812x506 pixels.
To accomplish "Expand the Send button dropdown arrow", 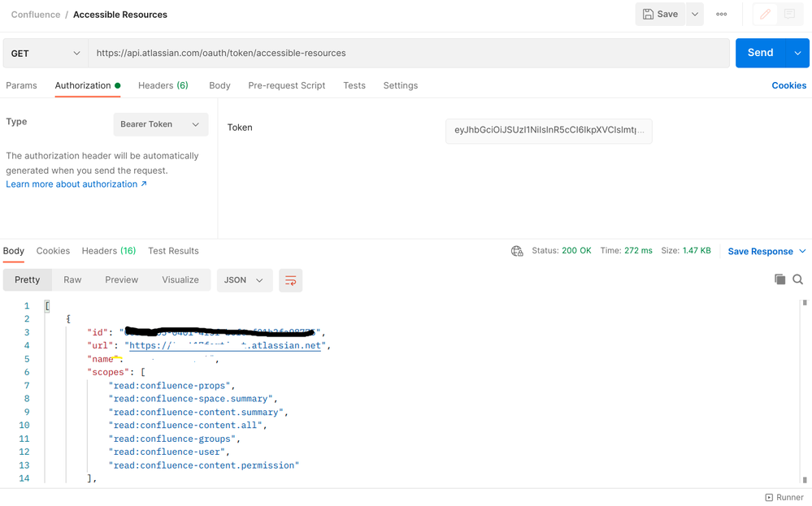I will pos(797,53).
